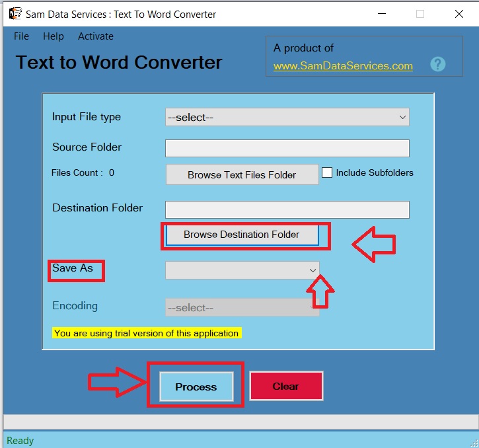This screenshot has width=479, height=448.
Task: Click the Browse Text Files Folder button
Action: click(242, 174)
